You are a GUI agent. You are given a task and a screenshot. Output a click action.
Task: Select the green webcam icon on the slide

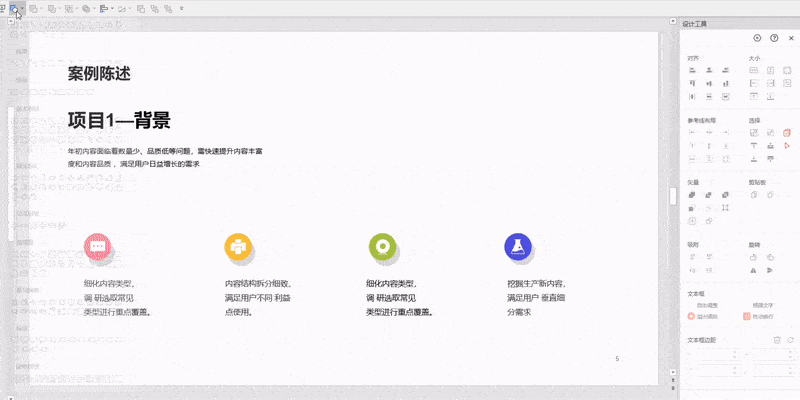click(383, 247)
